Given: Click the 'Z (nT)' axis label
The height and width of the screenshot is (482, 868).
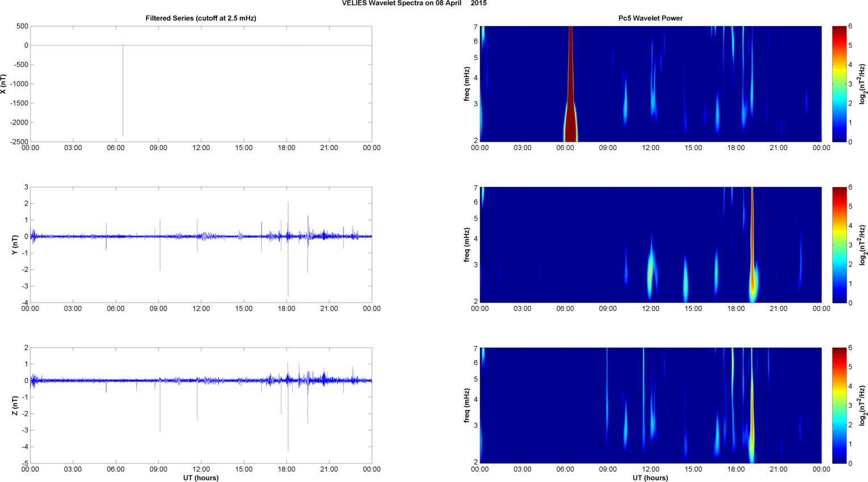Looking at the screenshot, I should point(16,406).
